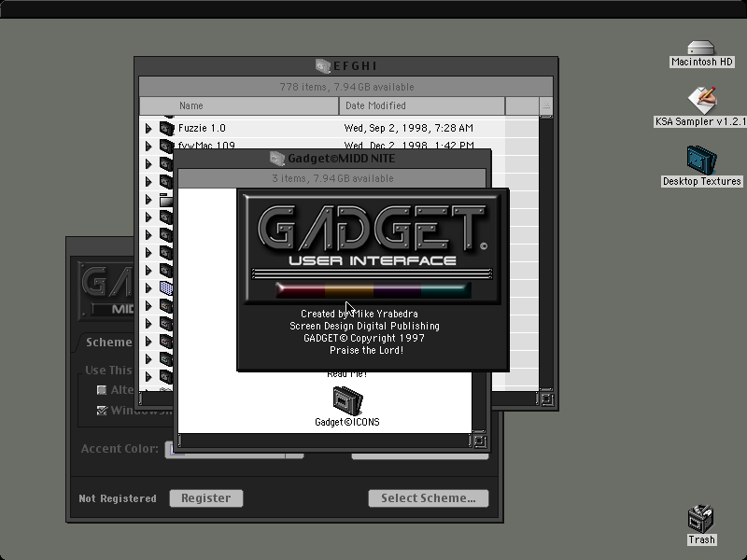This screenshot has height=560, width=747.
Task: Click the Gadget©MIDD NITE horizontal scrollbar
Action: (324, 441)
